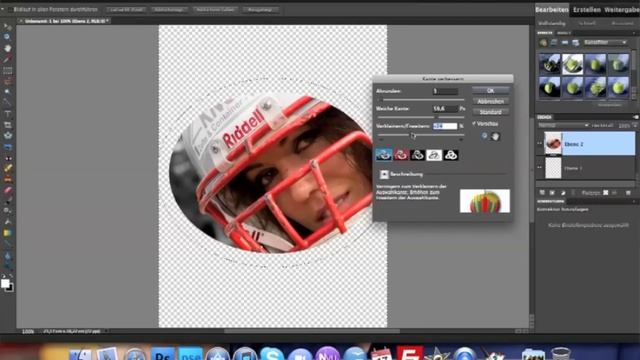
Task: Choose the red Quick Mask preview icon
Action: (401, 155)
